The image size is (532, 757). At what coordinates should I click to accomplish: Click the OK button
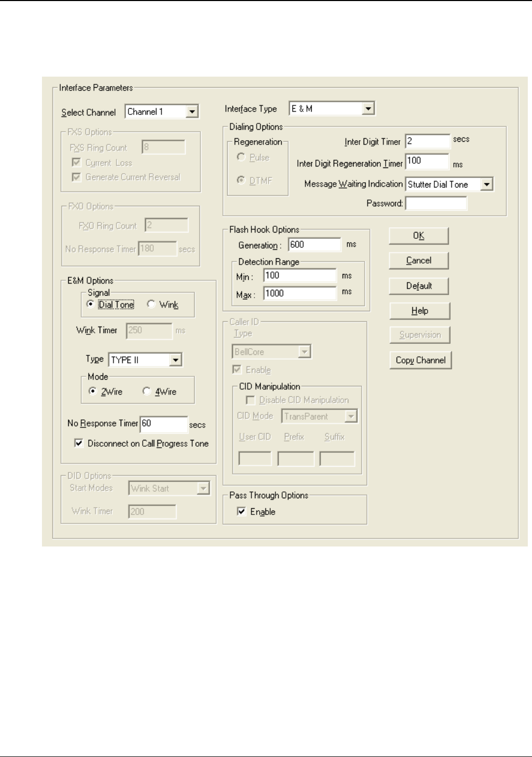point(419,236)
